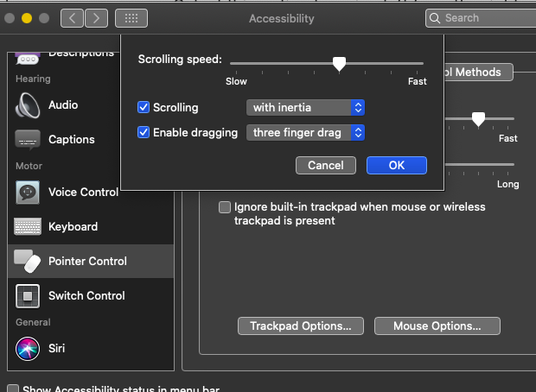Click the Audio speaker icon
The image size is (536, 392).
click(x=28, y=105)
